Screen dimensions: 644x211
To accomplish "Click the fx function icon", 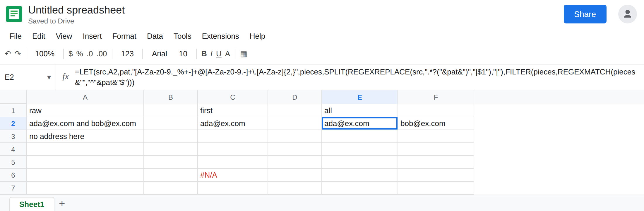I will 66,77.
